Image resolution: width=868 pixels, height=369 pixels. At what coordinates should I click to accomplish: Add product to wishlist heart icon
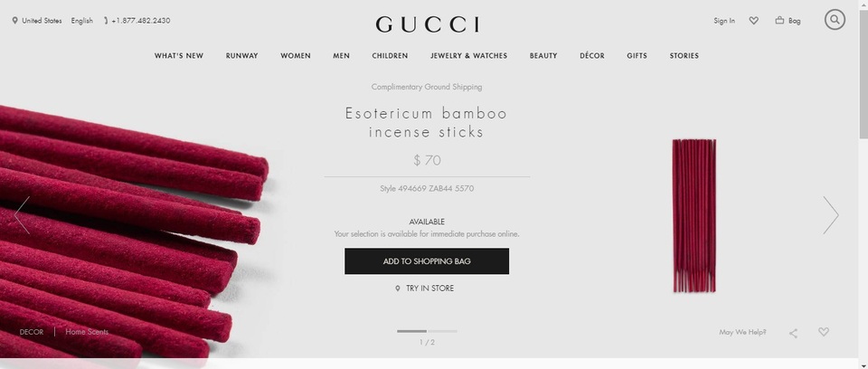tap(824, 332)
